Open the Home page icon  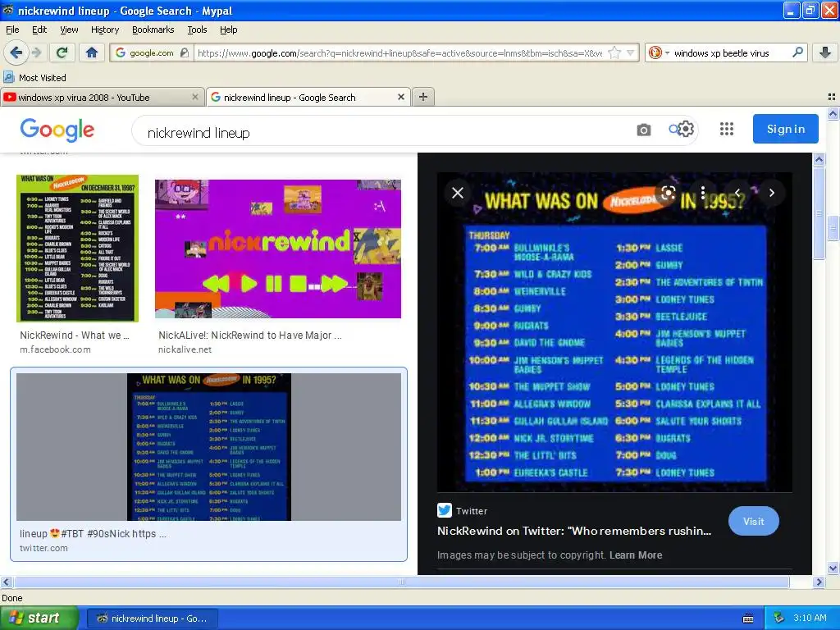tap(92, 52)
